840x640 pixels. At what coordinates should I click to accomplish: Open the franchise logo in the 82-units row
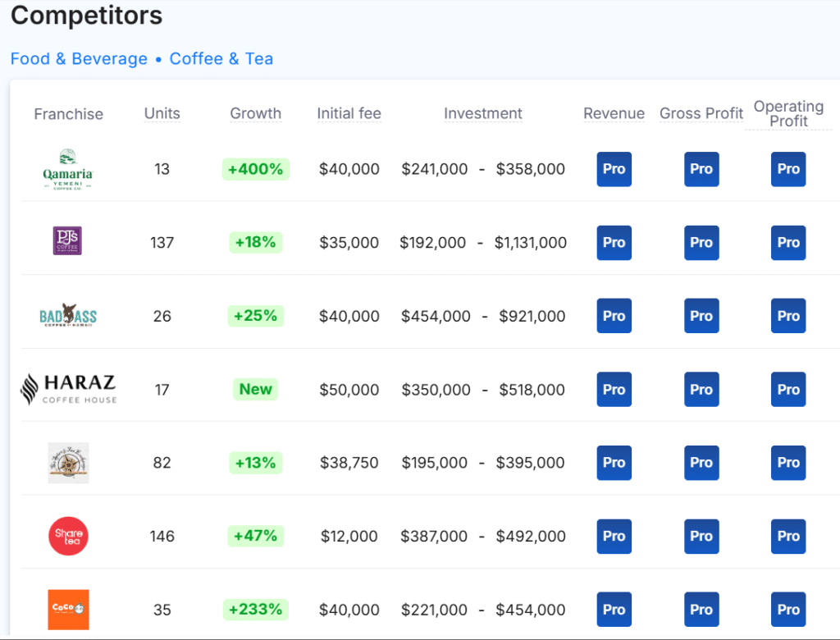click(x=68, y=463)
